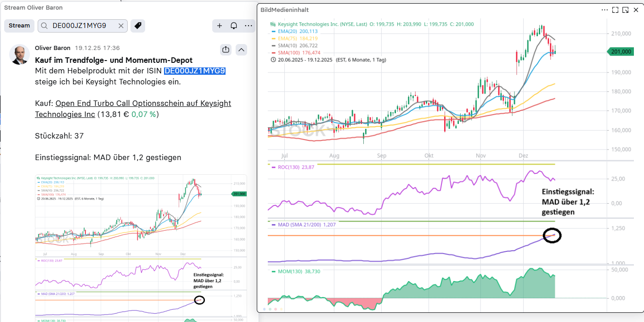
Task: Open notifications via the bell icon
Action: tap(234, 26)
